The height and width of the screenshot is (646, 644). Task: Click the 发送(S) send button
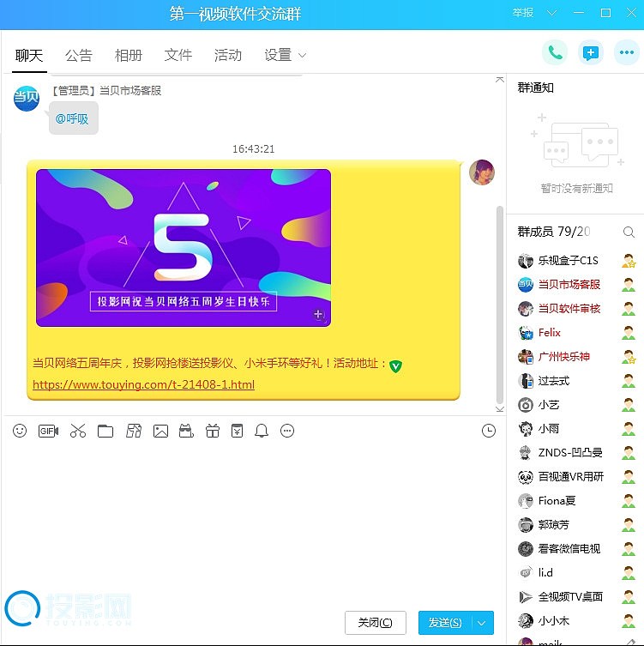(445, 623)
